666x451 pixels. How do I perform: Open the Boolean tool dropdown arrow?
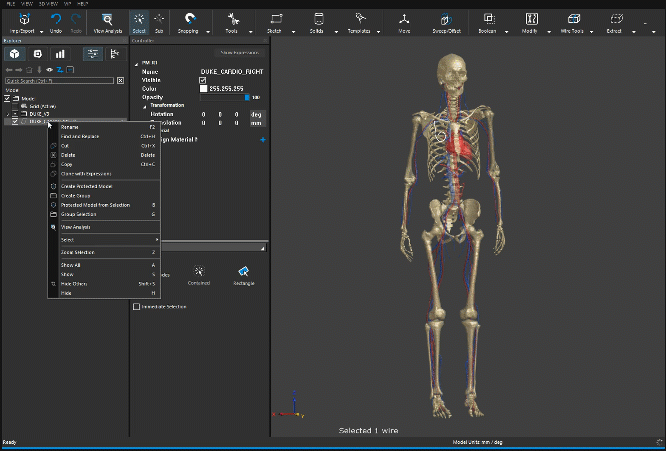(x=507, y=32)
